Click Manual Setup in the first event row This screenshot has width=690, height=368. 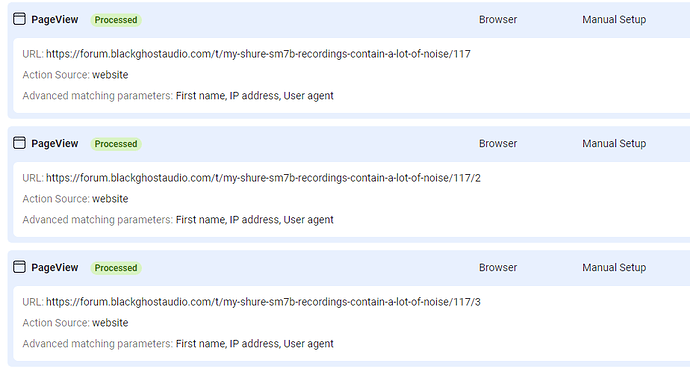(x=614, y=20)
